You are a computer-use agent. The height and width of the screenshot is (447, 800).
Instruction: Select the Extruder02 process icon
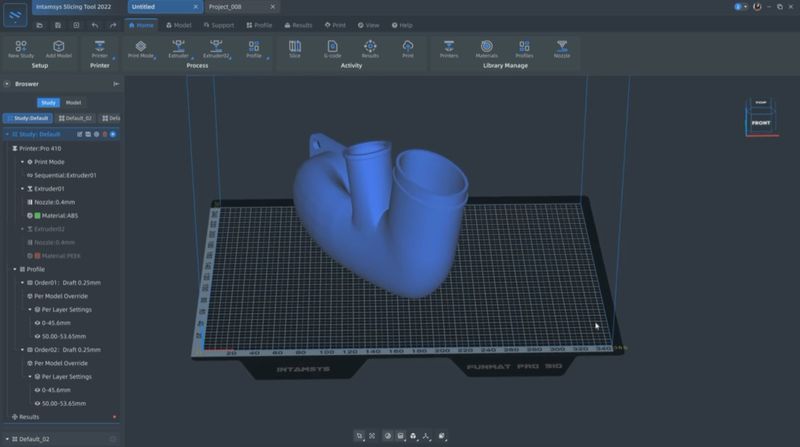point(216,46)
